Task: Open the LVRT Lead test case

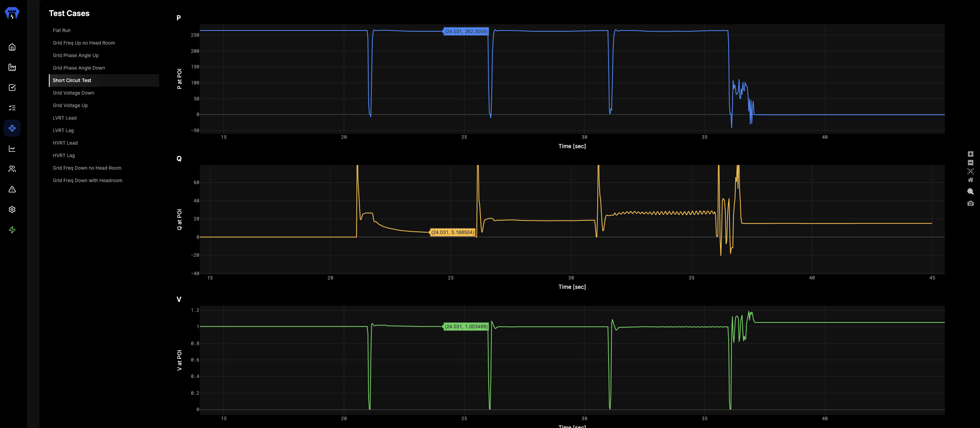Action: [64, 118]
